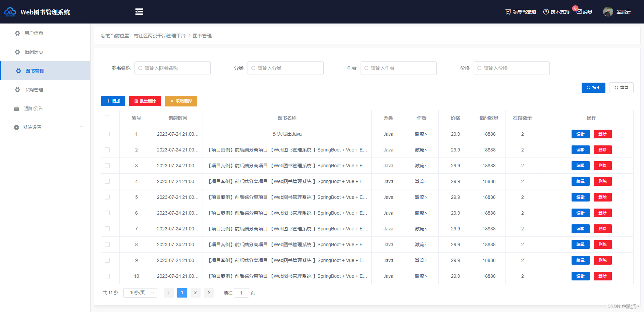Check the checkbox for row 3
Viewport: 644px width, 312px height.
click(x=107, y=166)
